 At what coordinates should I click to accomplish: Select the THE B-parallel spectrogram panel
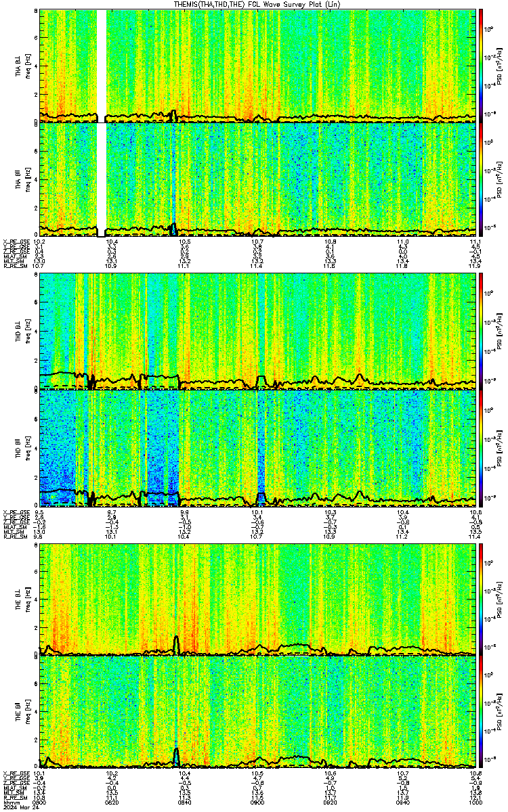click(x=258, y=713)
